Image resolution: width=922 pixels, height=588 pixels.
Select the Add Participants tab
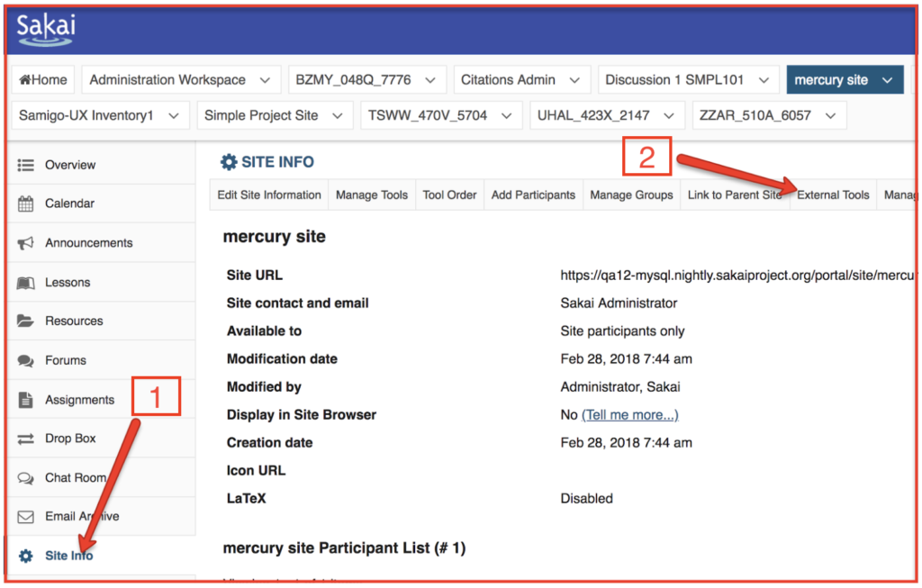point(533,194)
